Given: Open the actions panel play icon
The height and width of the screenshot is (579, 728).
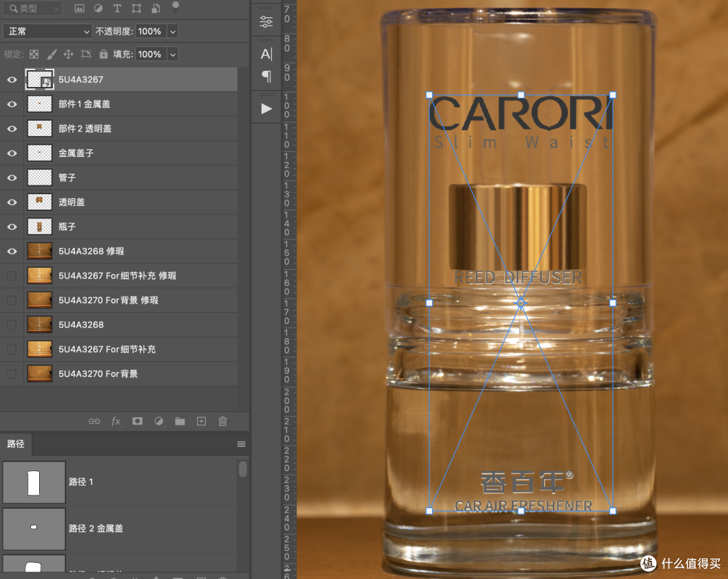Looking at the screenshot, I should (x=266, y=109).
